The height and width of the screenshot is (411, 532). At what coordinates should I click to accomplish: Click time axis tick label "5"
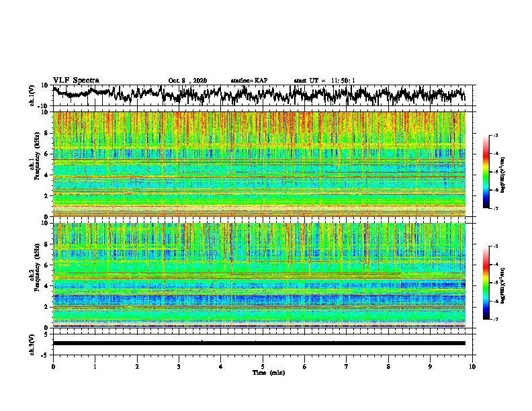pyautogui.click(x=263, y=367)
